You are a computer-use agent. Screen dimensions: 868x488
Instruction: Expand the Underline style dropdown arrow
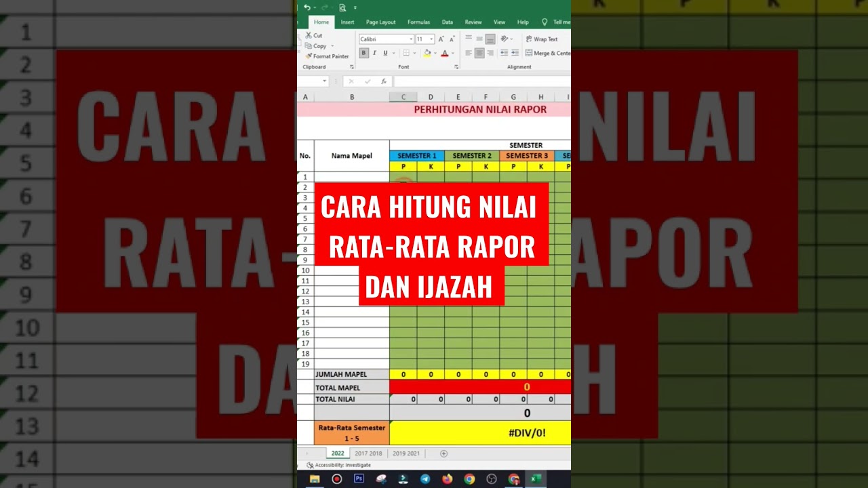point(394,53)
